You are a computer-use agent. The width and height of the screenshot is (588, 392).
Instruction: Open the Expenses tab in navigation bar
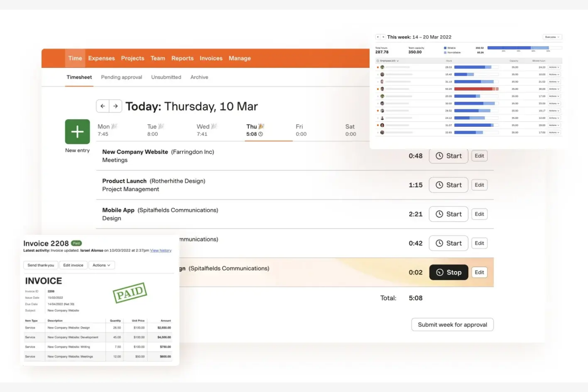coord(101,58)
